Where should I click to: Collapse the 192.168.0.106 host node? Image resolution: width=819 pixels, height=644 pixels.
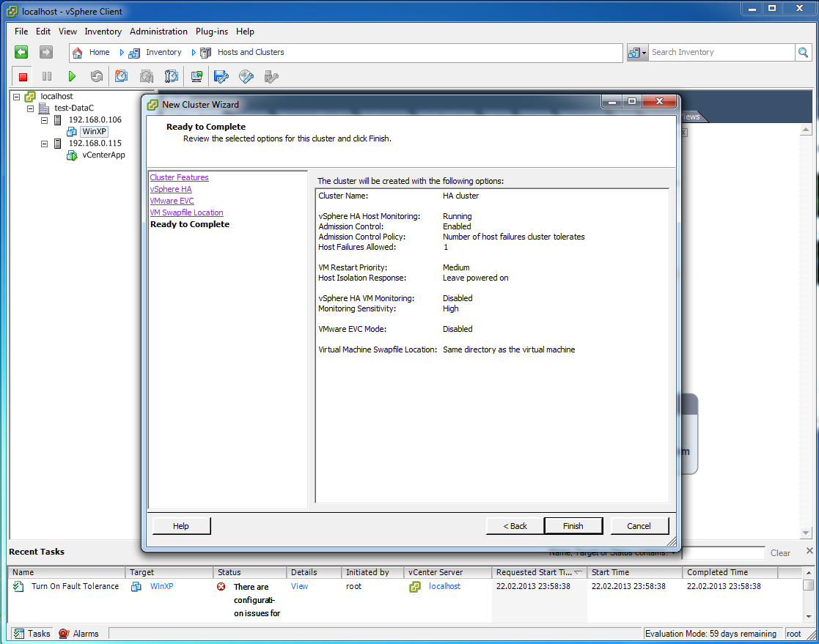(x=45, y=120)
